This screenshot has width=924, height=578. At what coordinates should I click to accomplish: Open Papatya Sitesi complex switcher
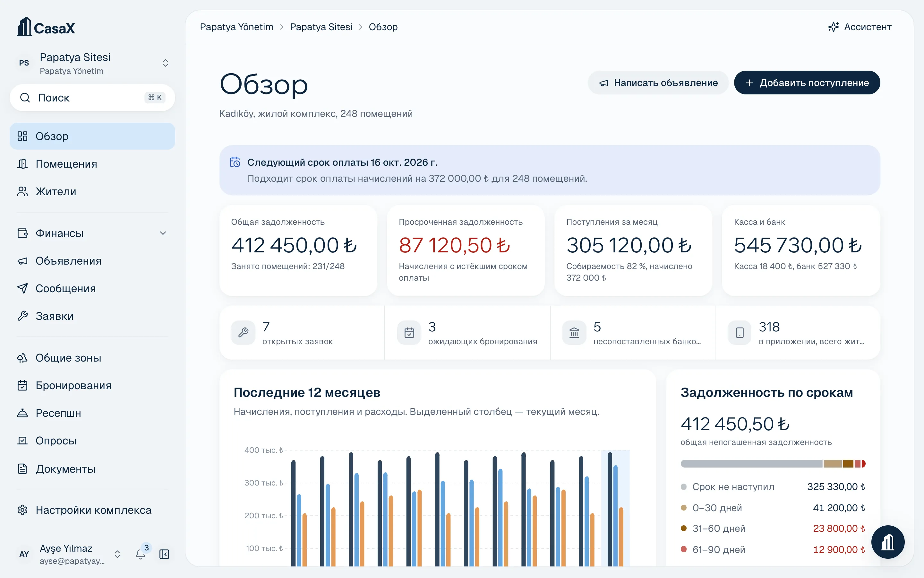(92, 63)
